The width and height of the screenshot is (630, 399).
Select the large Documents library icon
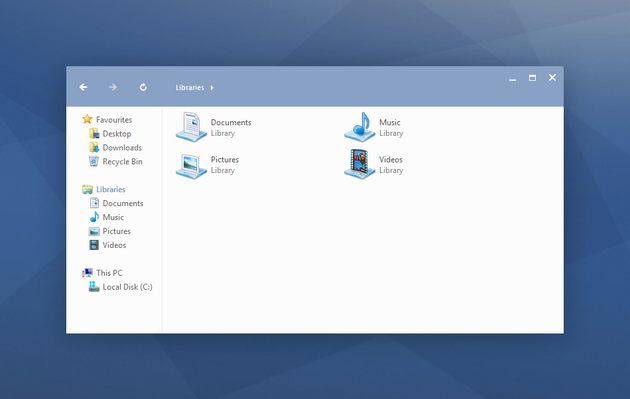[191, 127]
